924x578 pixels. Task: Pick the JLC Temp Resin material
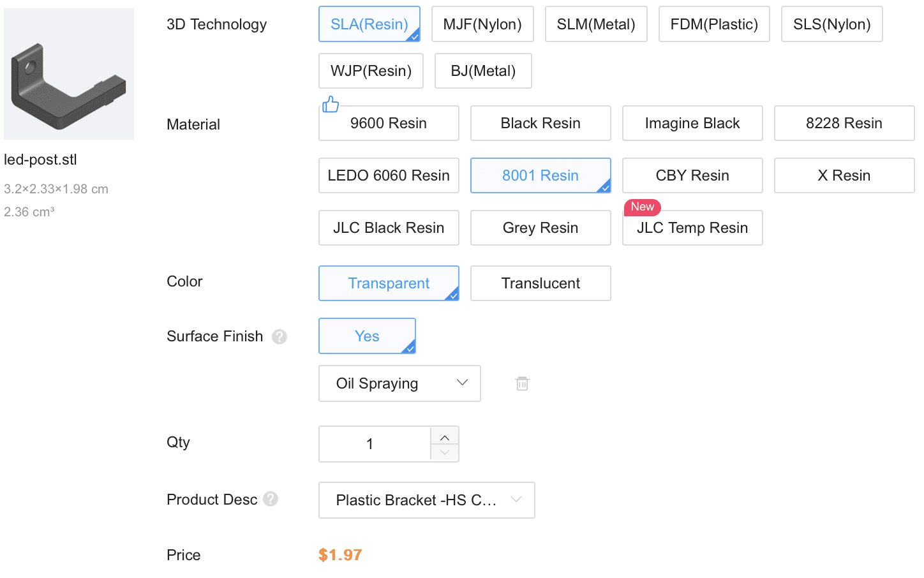pyautogui.click(x=692, y=228)
